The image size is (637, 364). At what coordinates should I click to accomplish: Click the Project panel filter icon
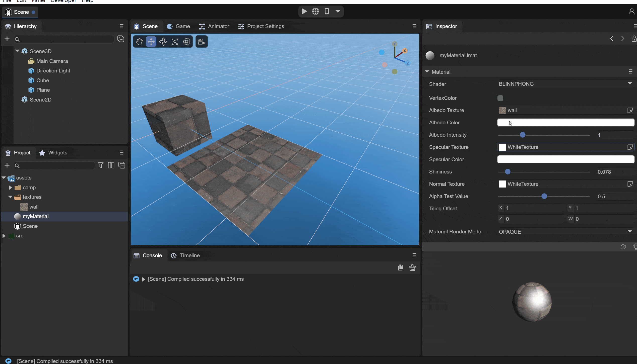click(x=100, y=165)
